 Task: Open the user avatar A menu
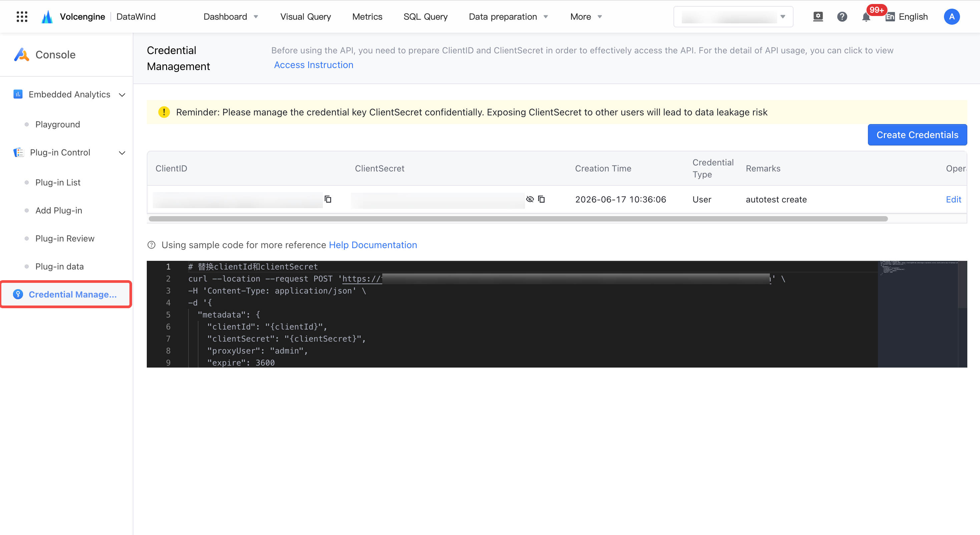951,17
